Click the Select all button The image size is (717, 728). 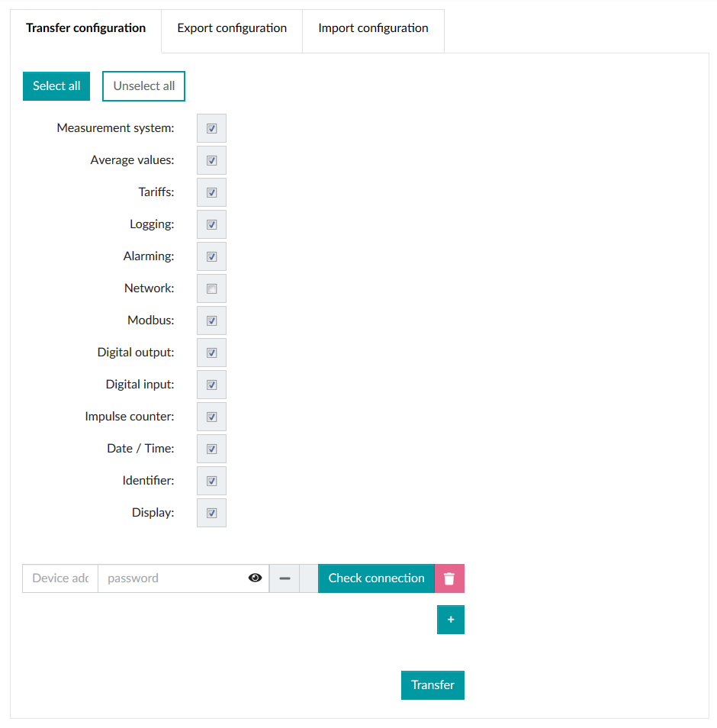point(56,86)
